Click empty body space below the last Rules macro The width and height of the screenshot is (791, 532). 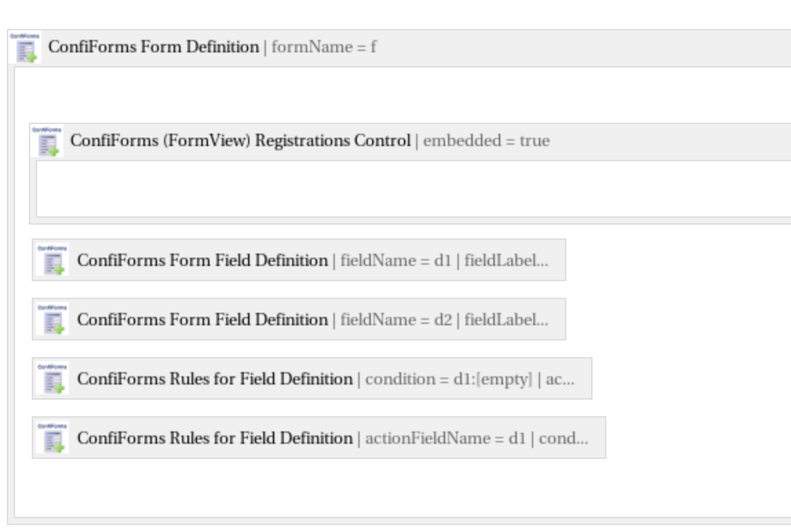click(404, 488)
